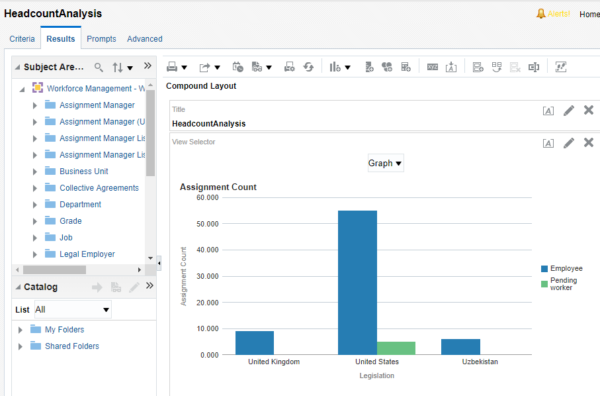600x396 pixels.
Task: Open the New View dropdown arrow
Action: point(347,68)
